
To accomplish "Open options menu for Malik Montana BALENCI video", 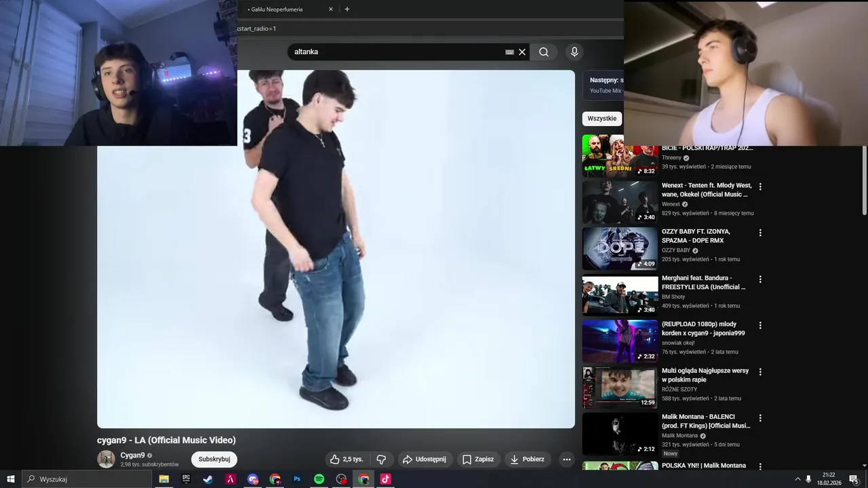I will (x=760, y=418).
